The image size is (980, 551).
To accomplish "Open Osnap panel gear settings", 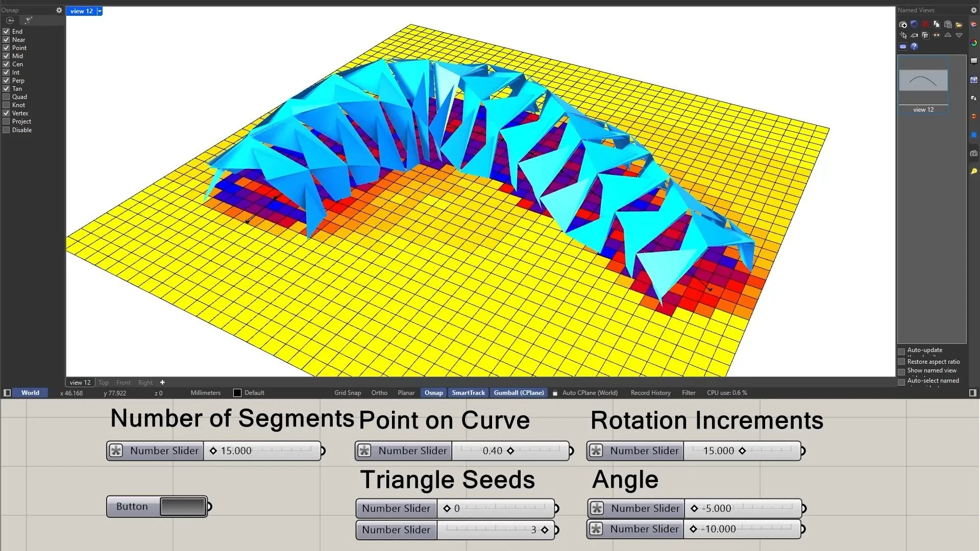I will (x=59, y=10).
